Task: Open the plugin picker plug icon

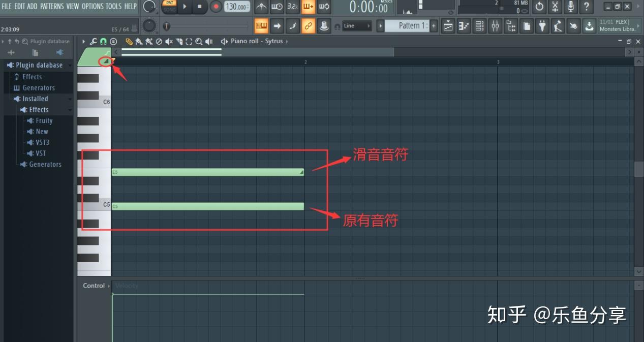Action: point(542,25)
